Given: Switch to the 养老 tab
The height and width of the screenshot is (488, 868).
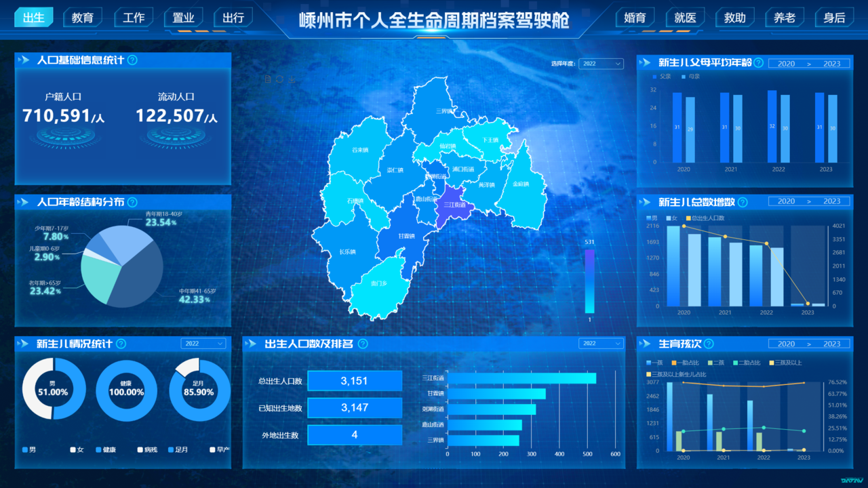Looking at the screenshot, I should coord(785,18).
